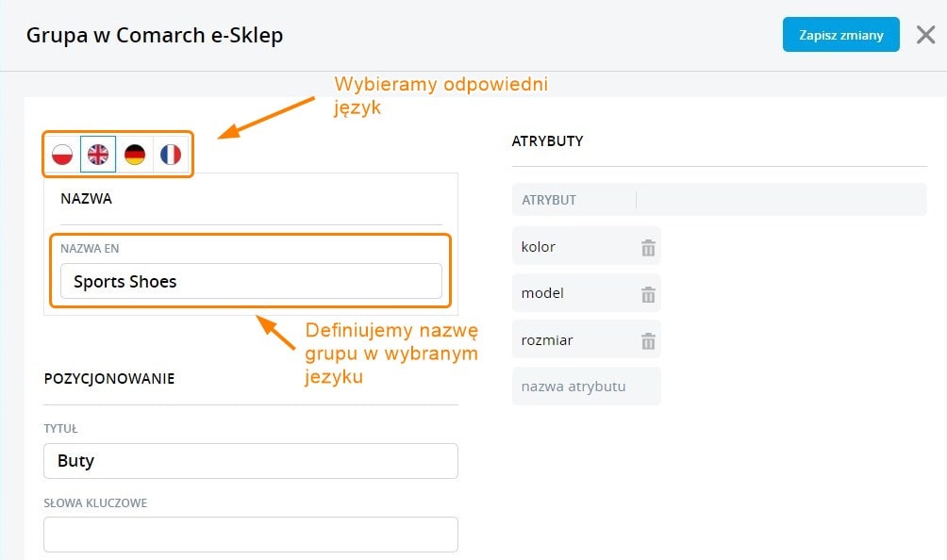Remove the model attribute with trash icon
947x560 pixels.
(x=648, y=294)
